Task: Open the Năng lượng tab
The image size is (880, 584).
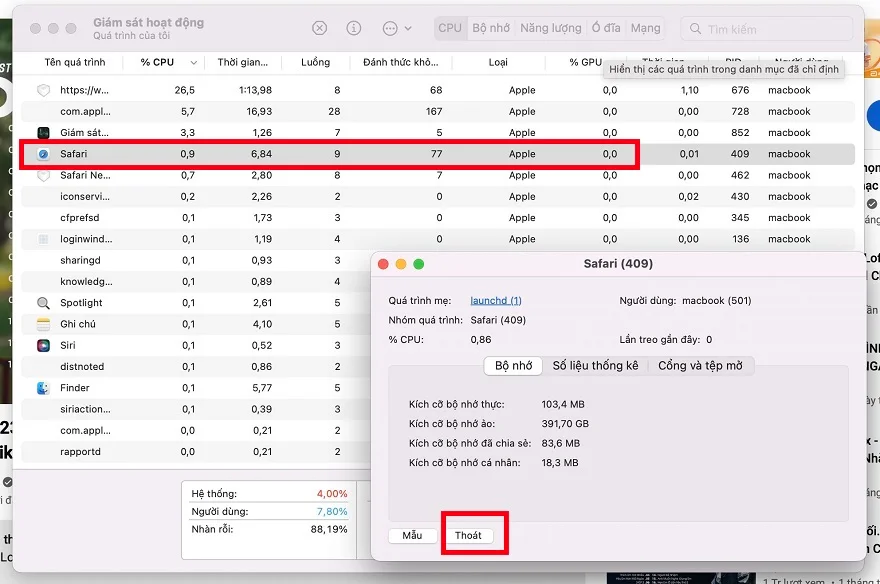Action: [x=549, y=28]
